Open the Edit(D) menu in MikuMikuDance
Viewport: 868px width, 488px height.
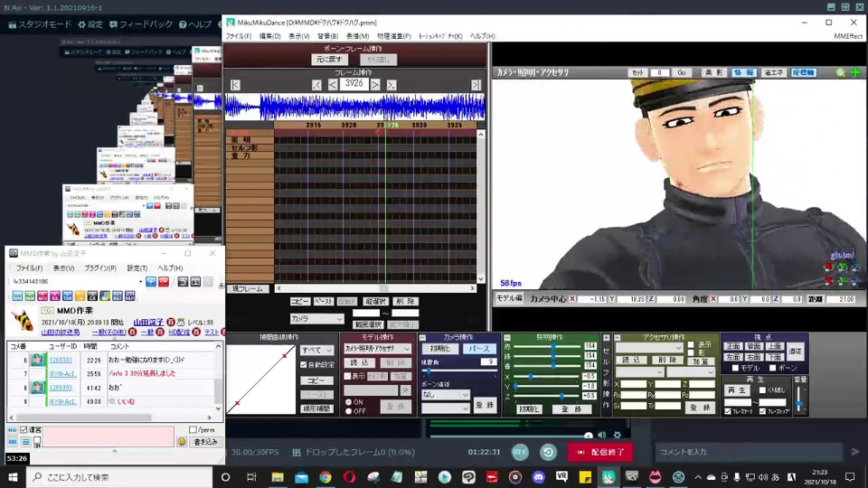pos(269,36)
